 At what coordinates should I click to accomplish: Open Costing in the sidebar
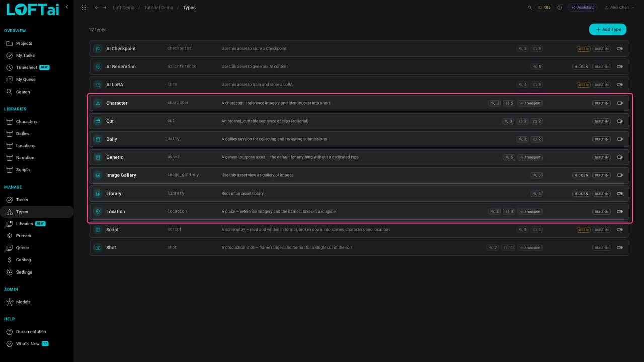(x=37, y=260)
